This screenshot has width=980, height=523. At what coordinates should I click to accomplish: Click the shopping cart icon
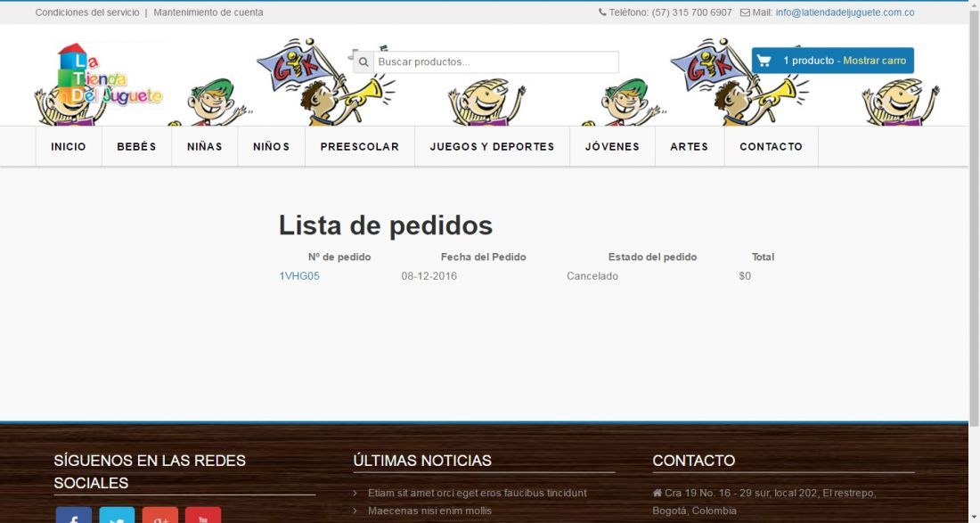pyautogui.click(x=764, y=61)
